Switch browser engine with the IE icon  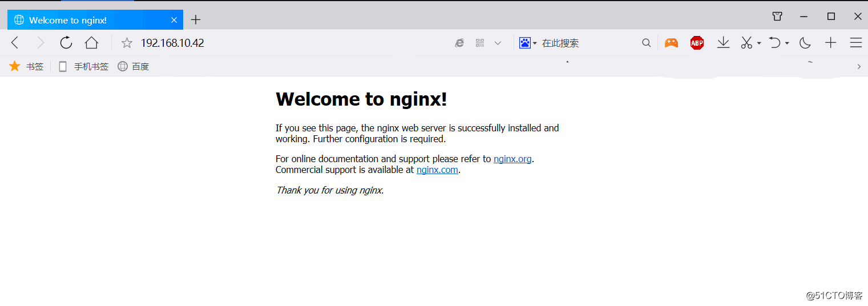pyautogui.click(x=459, y=43)
